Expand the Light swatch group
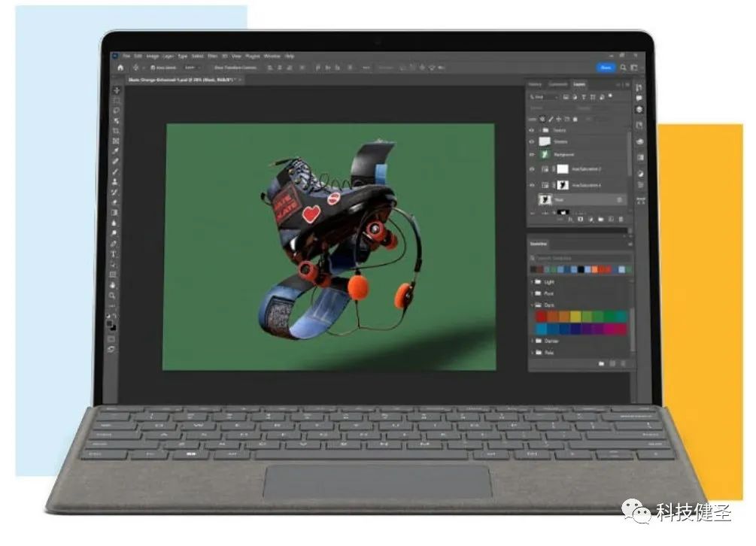 coord(532,281)
